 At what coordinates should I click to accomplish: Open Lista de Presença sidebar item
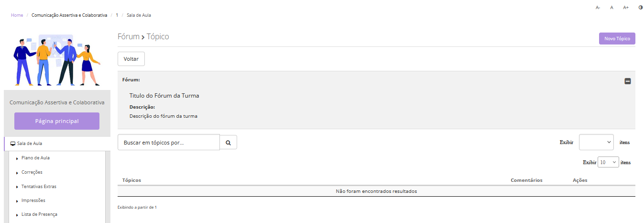[39, 214]
